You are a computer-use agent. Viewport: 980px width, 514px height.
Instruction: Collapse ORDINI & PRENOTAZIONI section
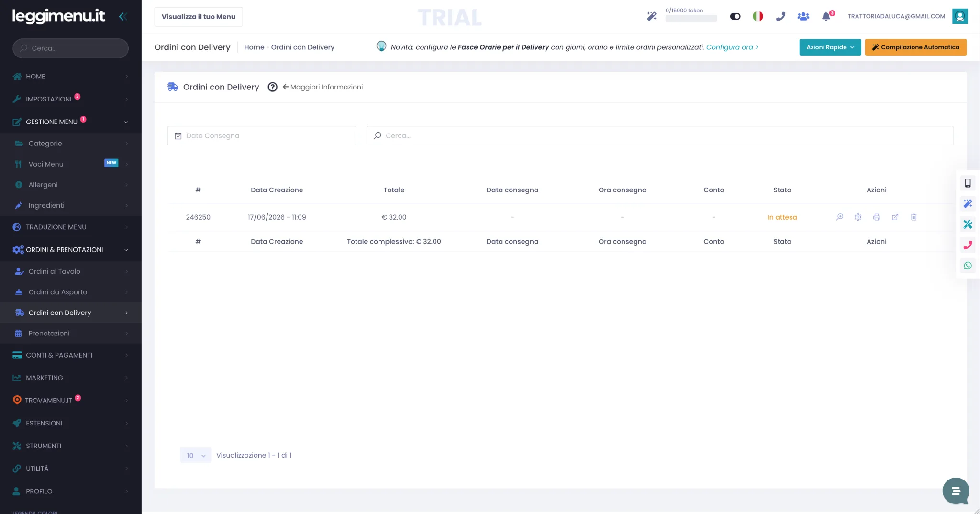click(71, 250)
